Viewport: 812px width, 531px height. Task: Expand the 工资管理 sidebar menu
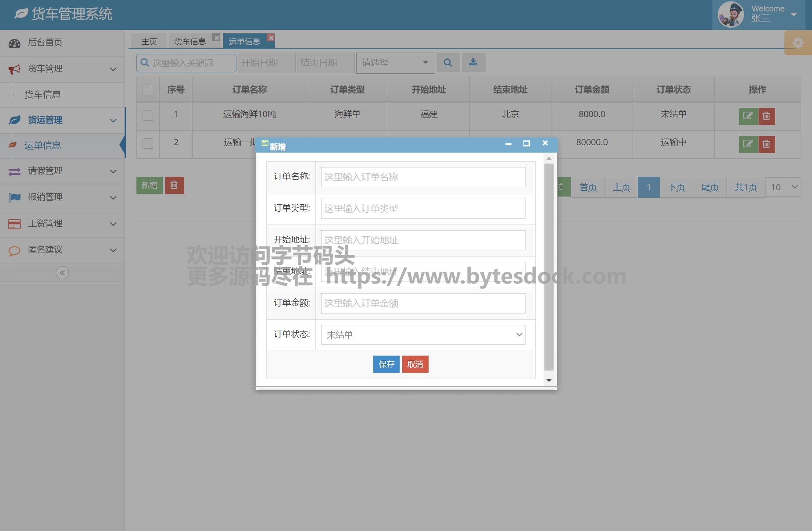(62, 224)
